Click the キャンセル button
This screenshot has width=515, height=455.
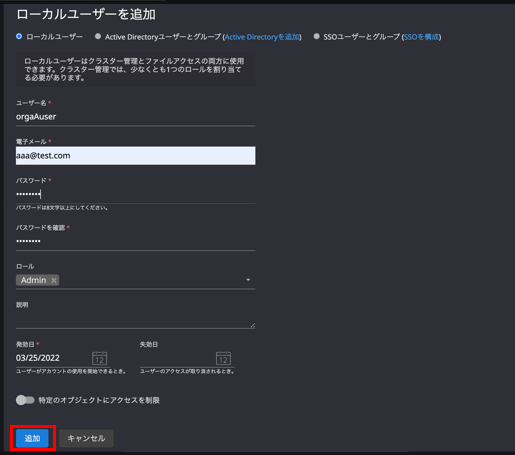[86, 438]
